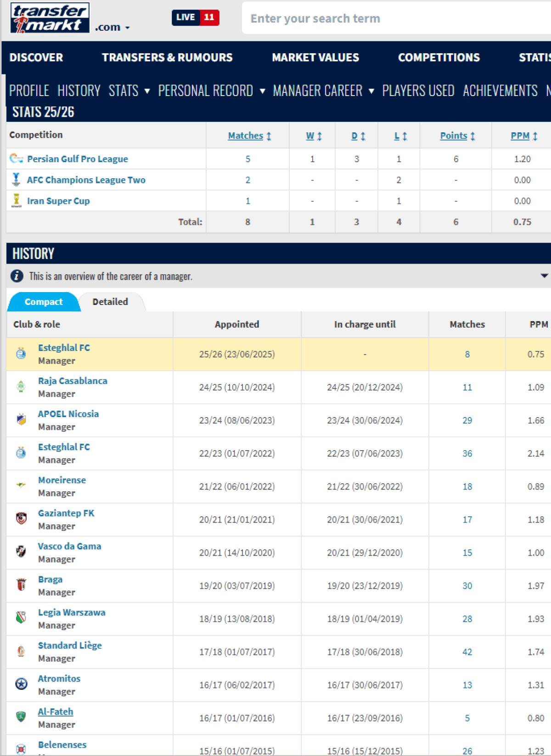Sort the table by Matches column

point(249,136)
